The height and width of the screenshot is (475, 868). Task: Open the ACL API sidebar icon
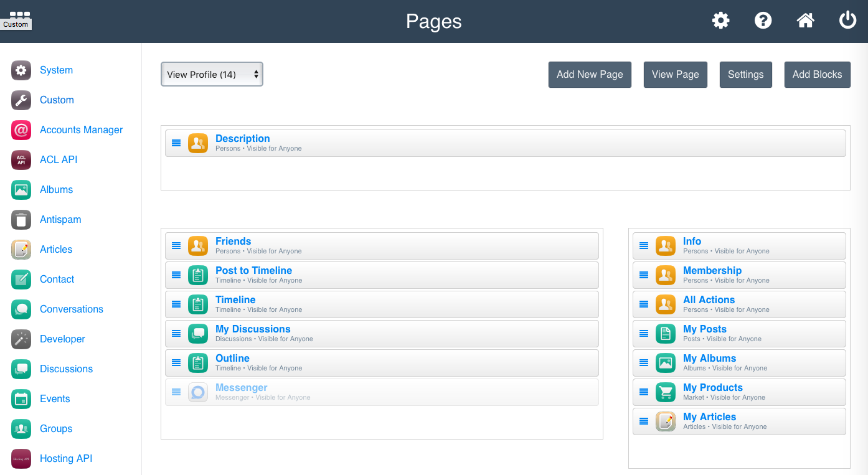(x=21, y=159)
